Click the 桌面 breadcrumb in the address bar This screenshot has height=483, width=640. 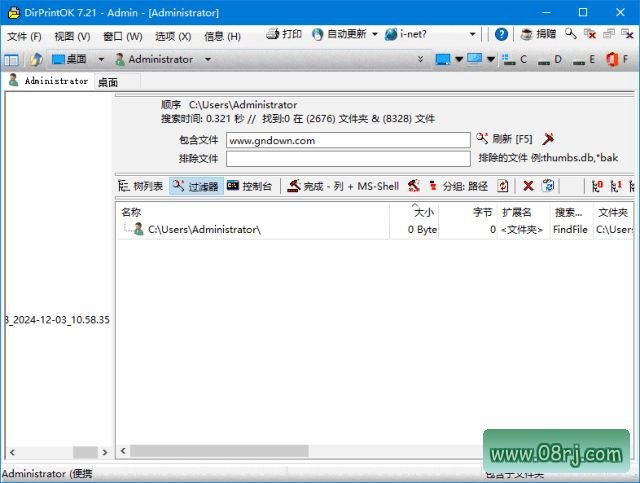point(69,60)
